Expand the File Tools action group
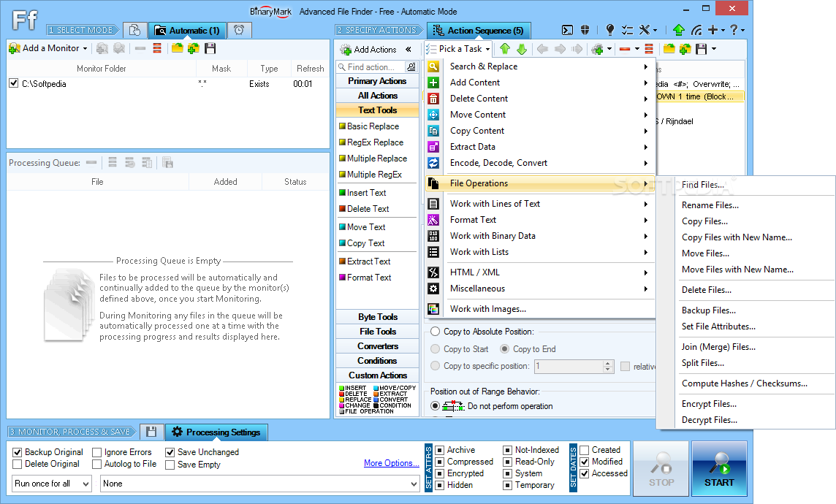The width and height of the screenshot is (836, 504). 378,332
